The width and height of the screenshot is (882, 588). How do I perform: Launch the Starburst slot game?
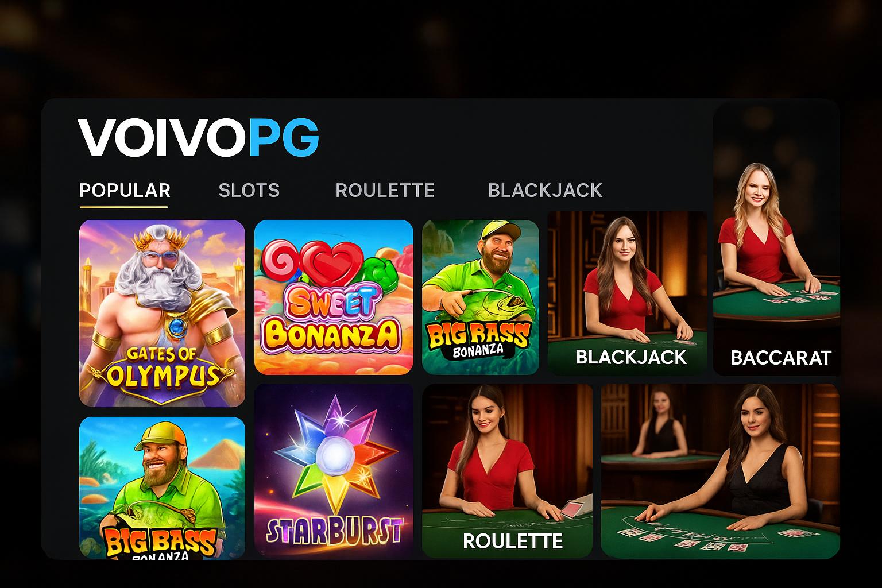tap(334, 471)
